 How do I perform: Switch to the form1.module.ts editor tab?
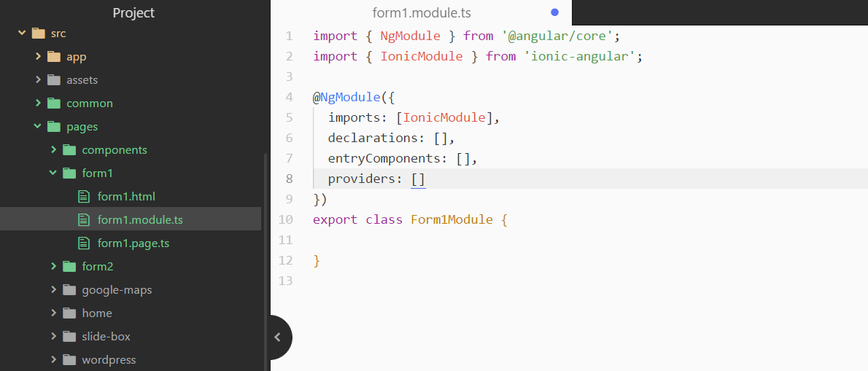coord(422,12)
